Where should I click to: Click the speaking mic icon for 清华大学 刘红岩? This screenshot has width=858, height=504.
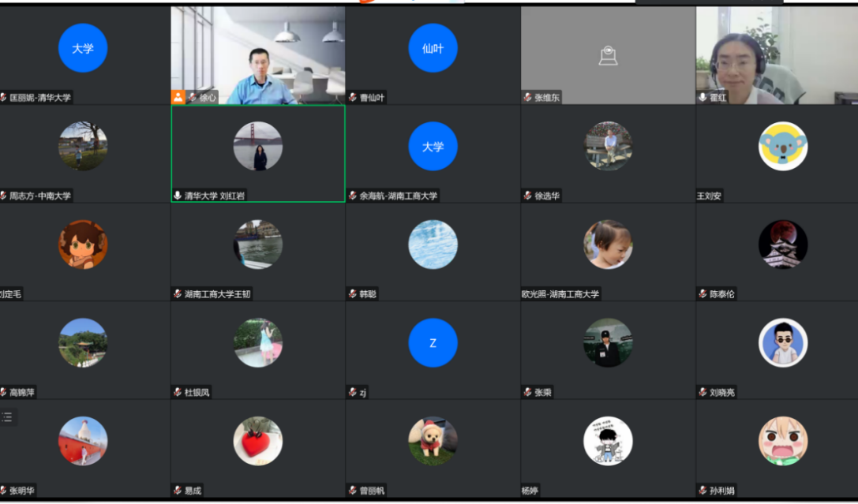178,196
